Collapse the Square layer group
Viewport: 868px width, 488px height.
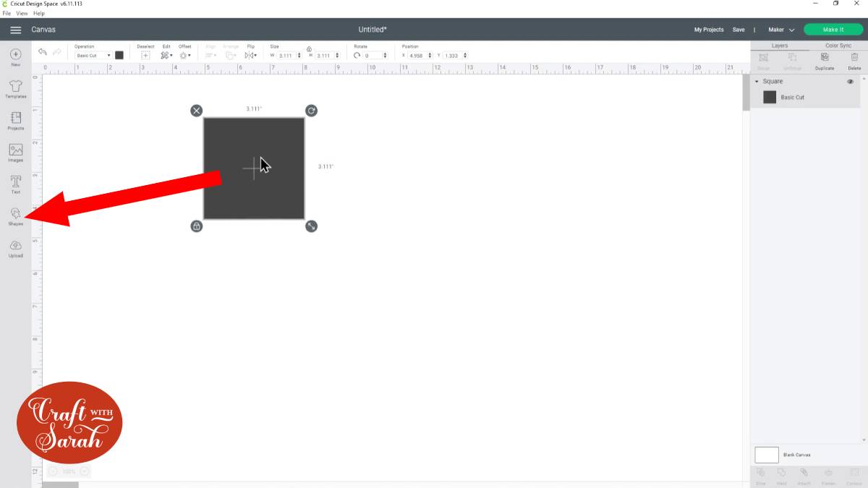click(757, 82)
